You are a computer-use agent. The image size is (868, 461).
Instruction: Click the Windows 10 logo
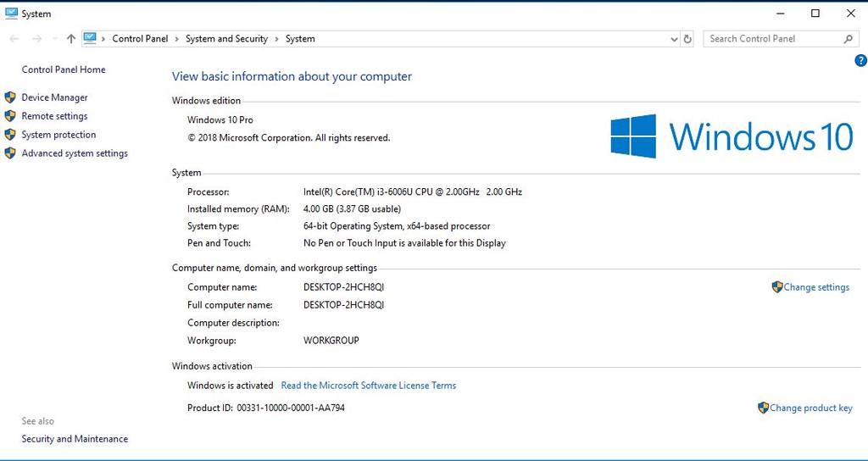coord(732,136)
